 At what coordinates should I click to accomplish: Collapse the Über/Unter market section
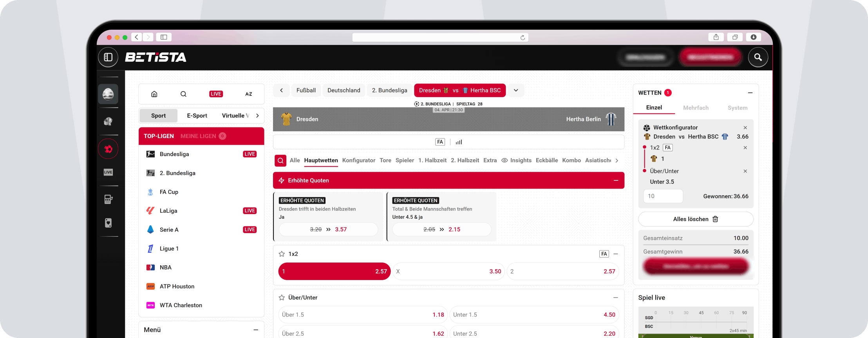(x=616, y=298)
